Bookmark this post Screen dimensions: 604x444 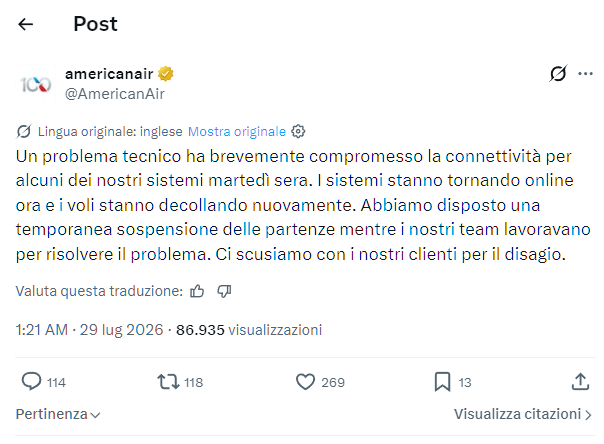pos(442,382)
